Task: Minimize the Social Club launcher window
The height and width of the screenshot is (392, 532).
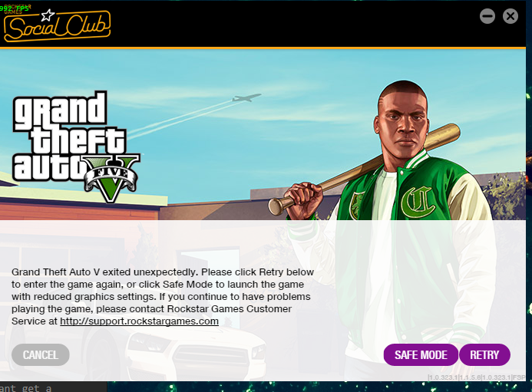Action: point(487,16)
